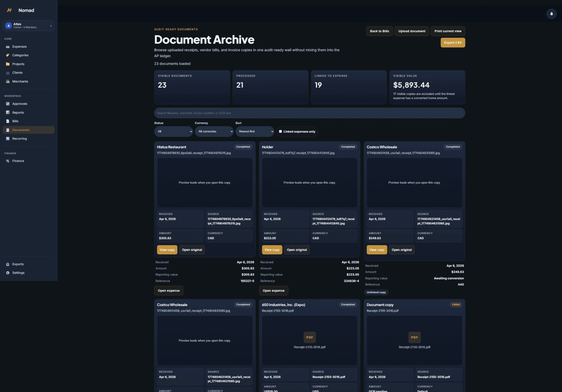Click PDF icon in 650 Industries card
The height and width of the screenshot is (392, 562).
pyautogui.click(x=309, y=337)
